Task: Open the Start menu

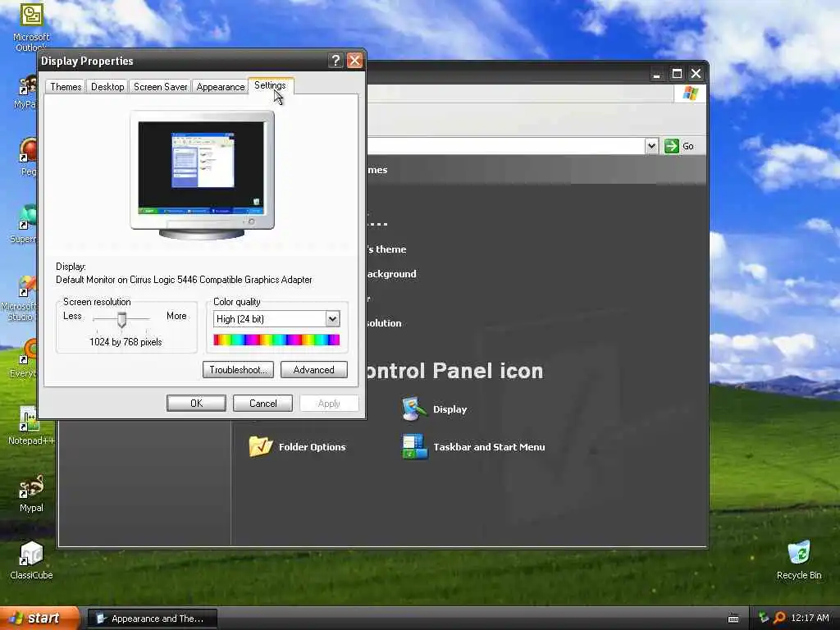Action: coord(39,619)
